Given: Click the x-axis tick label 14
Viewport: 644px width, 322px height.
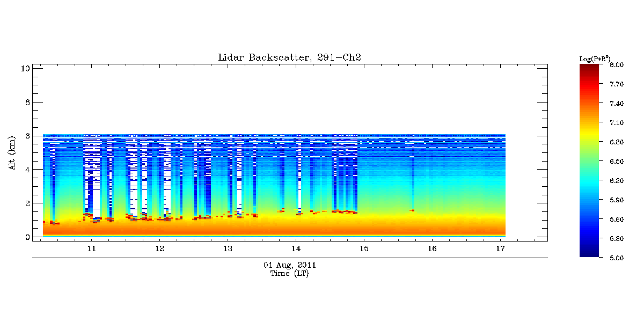Looking at the screenshot, I should pos(296,249).
